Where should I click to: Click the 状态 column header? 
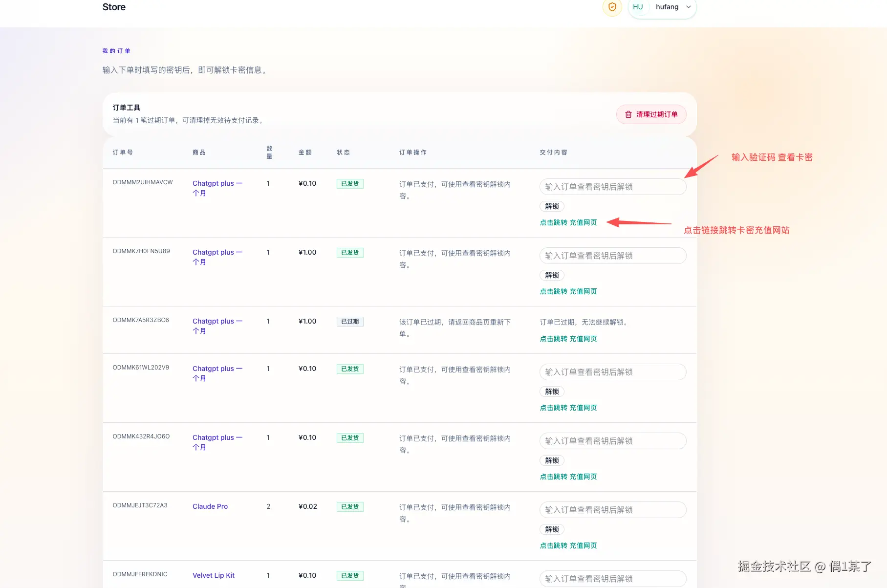(x=343, y=152)
